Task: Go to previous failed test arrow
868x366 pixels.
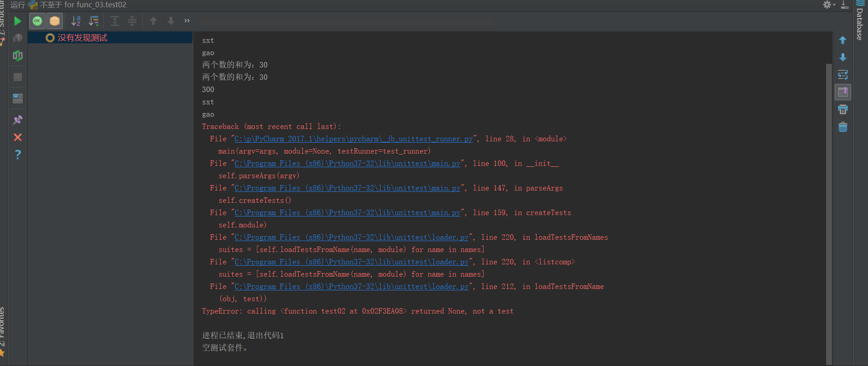Action: 154,21
